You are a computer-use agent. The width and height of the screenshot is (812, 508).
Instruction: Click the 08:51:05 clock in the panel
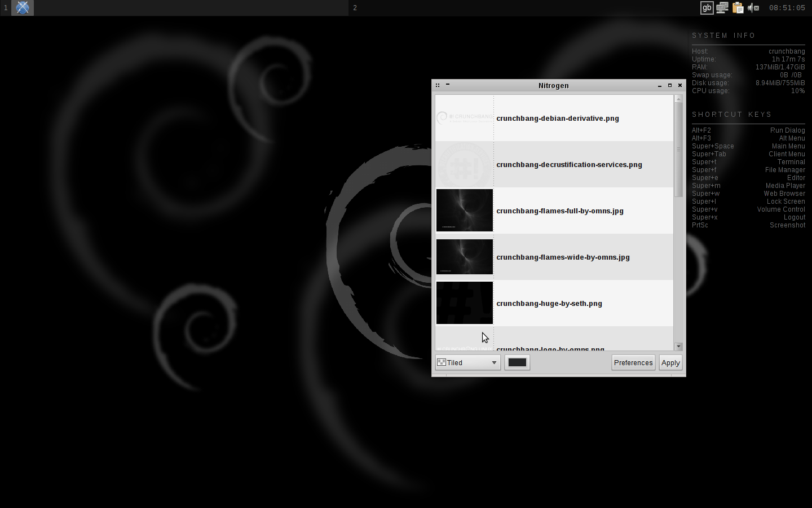tap(787, 8)
